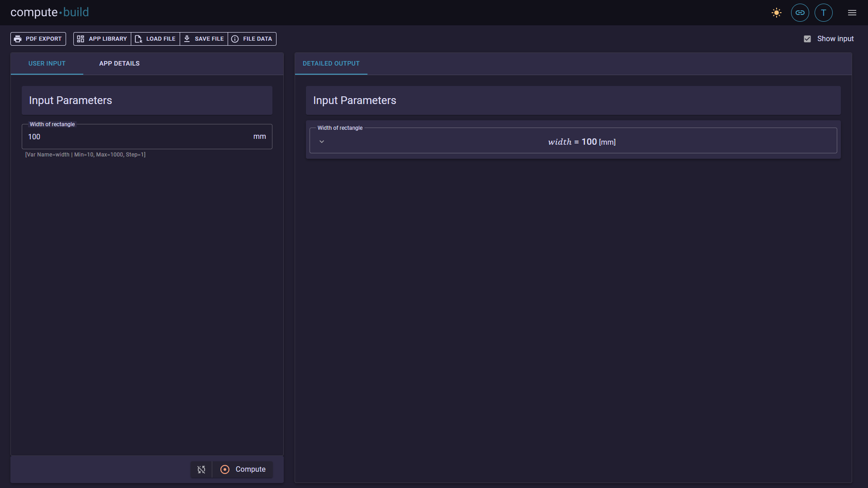Viewport: 868px width, 488px height.
Task: Click the compute·build logo
Action: click(49, 12)
